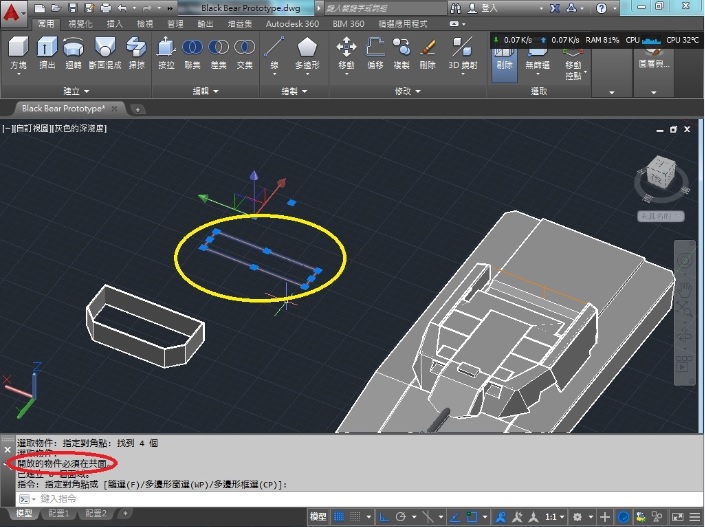
Task: Expand the 繪製 (Draw) panel
Action: 294,91
